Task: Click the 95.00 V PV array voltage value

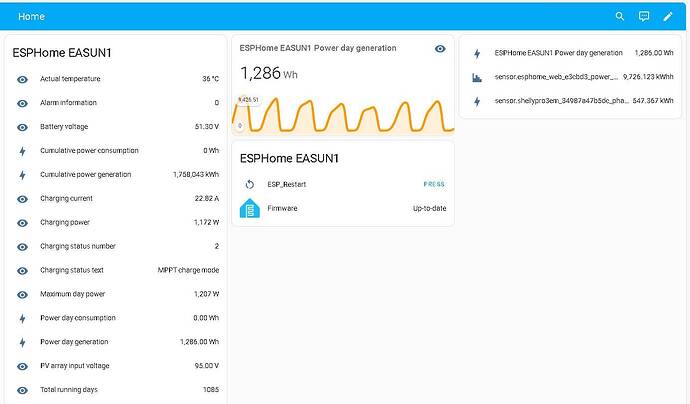Action: 207,366
